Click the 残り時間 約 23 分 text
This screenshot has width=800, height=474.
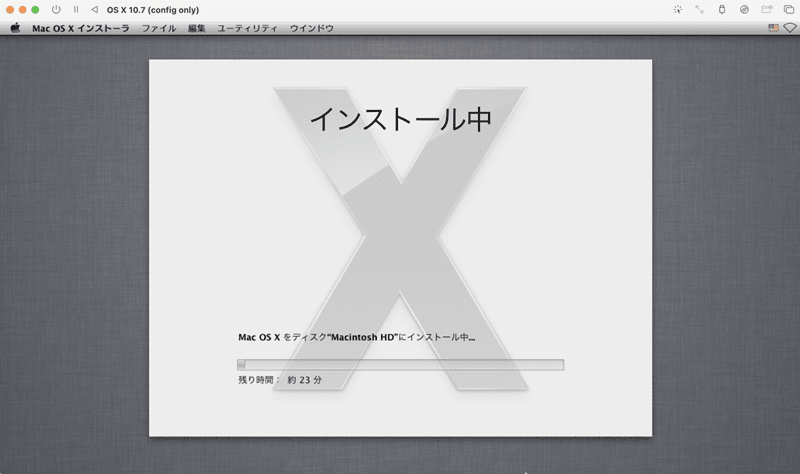click(280, 380)
